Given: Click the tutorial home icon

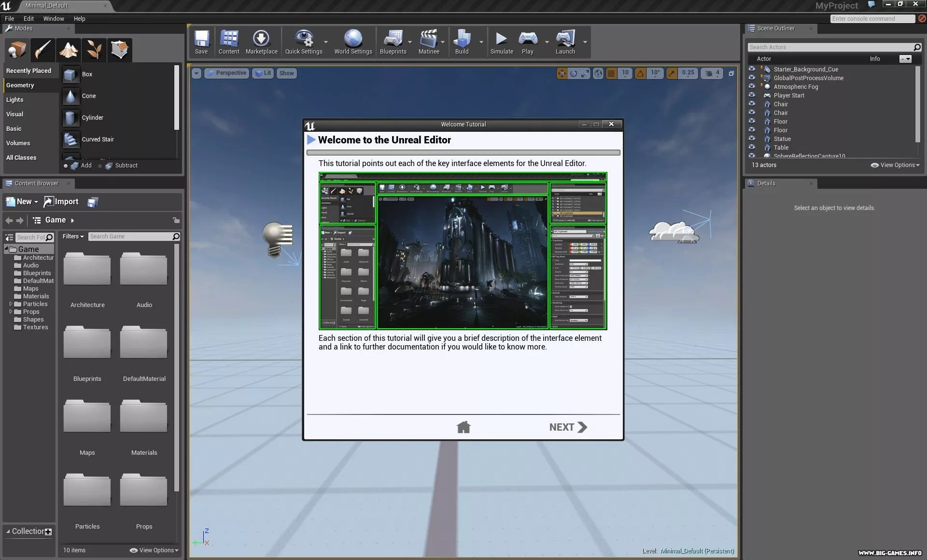Looking at the screenshot, I should (x=463, y=427).
